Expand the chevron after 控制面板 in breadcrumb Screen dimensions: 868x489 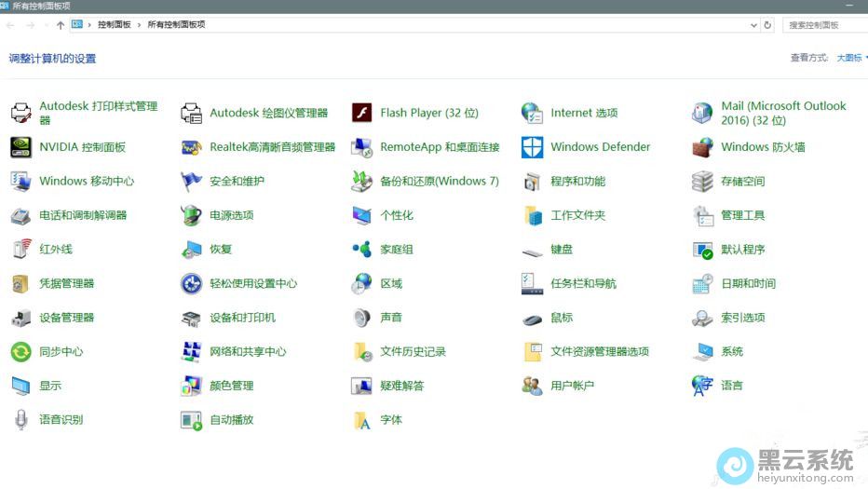click(141, 25)
